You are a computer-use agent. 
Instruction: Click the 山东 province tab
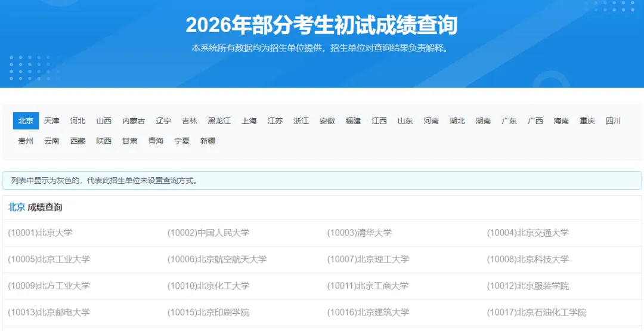pos(405,120)
